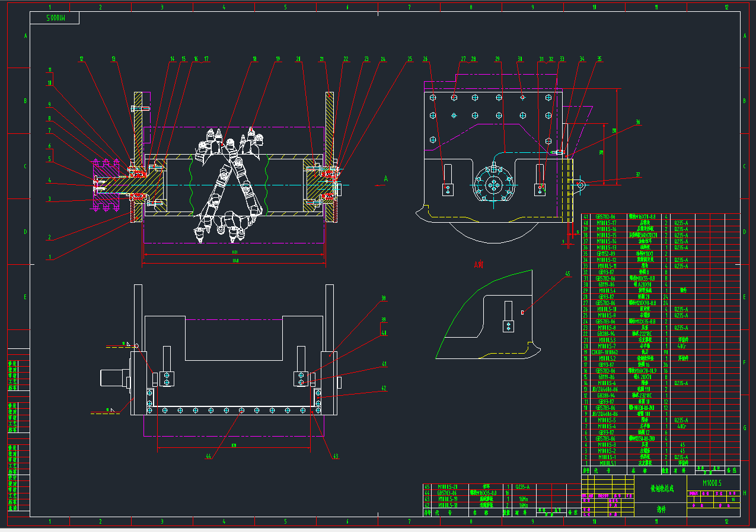Image resolution: width=756 pixels, height=532 pixels.
Task: Select callout balloon number 31
Action: (x=541, y=59)
